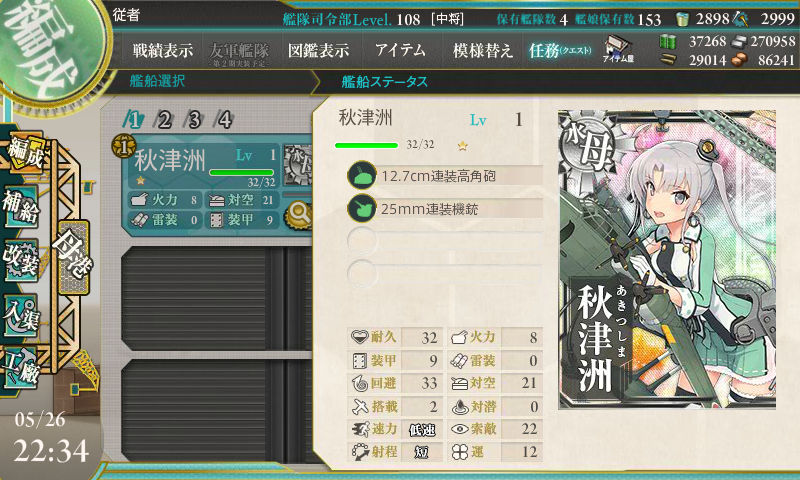The width and height of the screenshot is (800, 480).
Task: Return to 母港 home port button
Action: tap(74, 258)
